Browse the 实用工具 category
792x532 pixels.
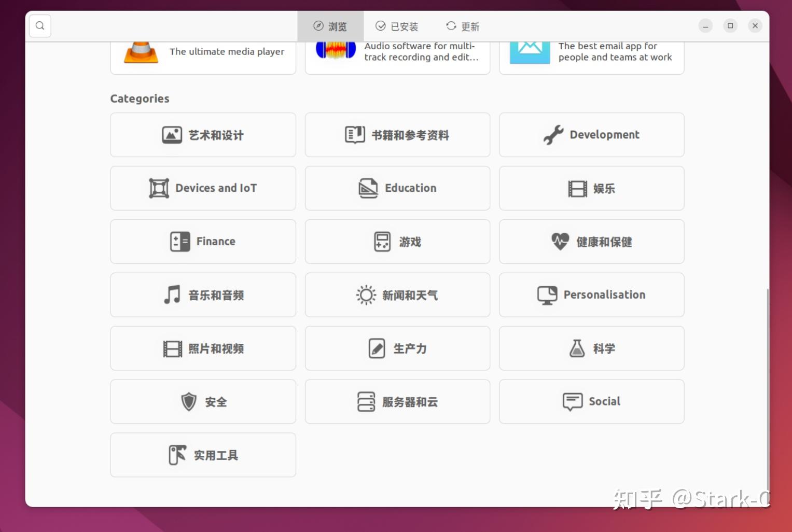click(202, 455)
